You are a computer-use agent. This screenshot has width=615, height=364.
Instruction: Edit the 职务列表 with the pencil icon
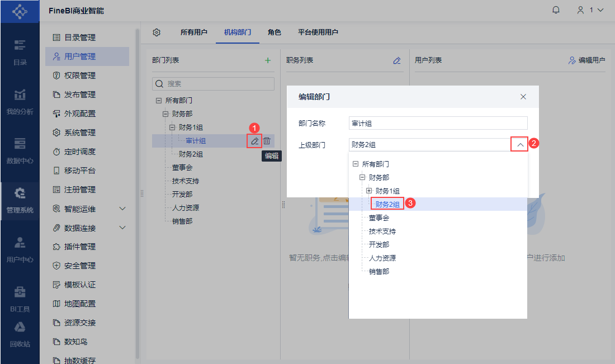coord(397,60)
